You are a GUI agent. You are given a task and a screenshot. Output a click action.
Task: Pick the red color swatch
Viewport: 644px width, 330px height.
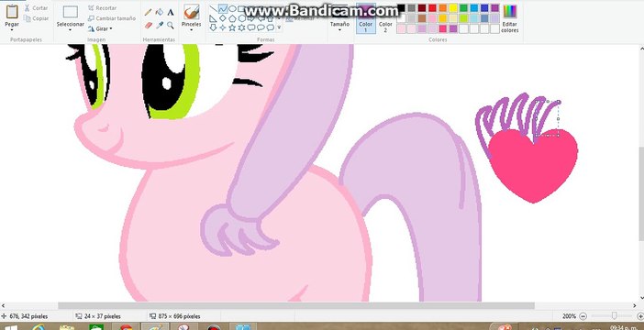pyautogui.click(x=432, y=8)
